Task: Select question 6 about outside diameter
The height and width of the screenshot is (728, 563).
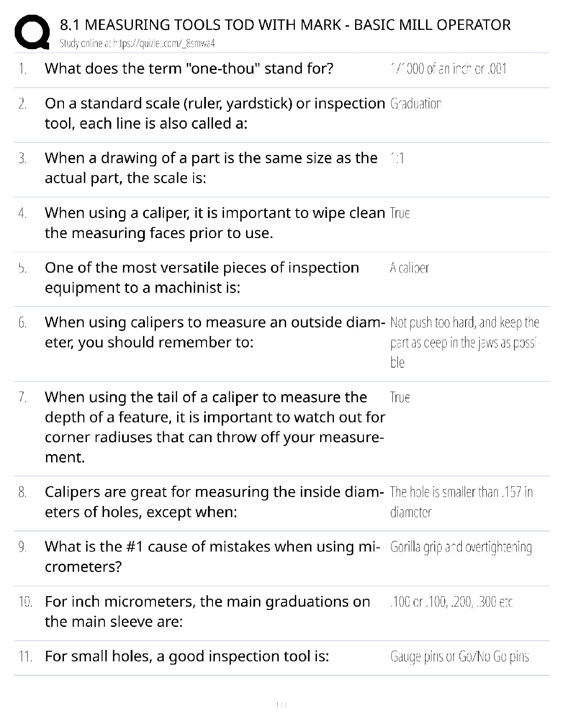Action: coord(214,332)
